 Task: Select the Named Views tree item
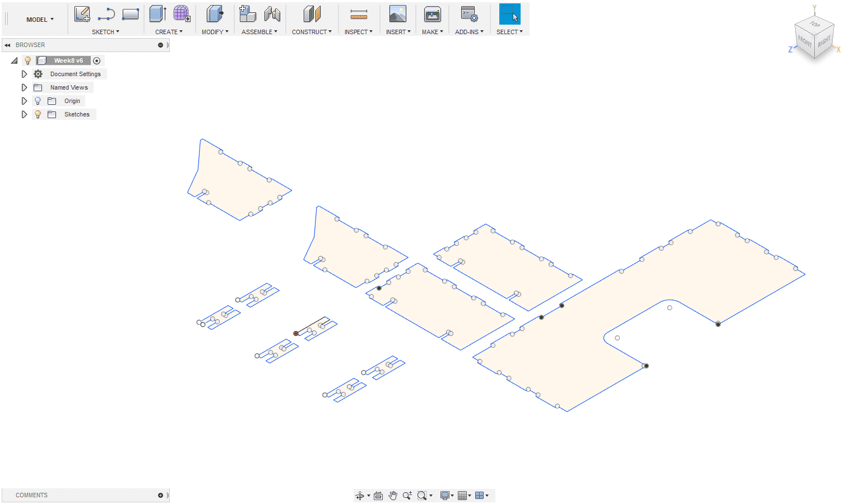pyautogui.click(x=69, y=87)
